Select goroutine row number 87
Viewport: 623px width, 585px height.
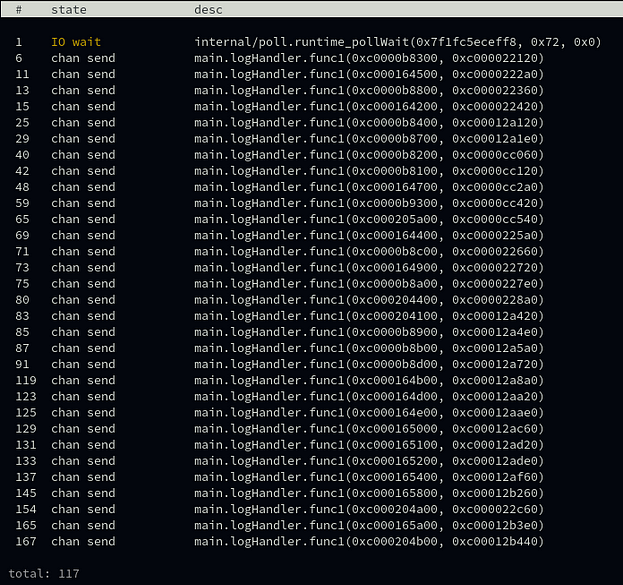click(x=312, y=348)
